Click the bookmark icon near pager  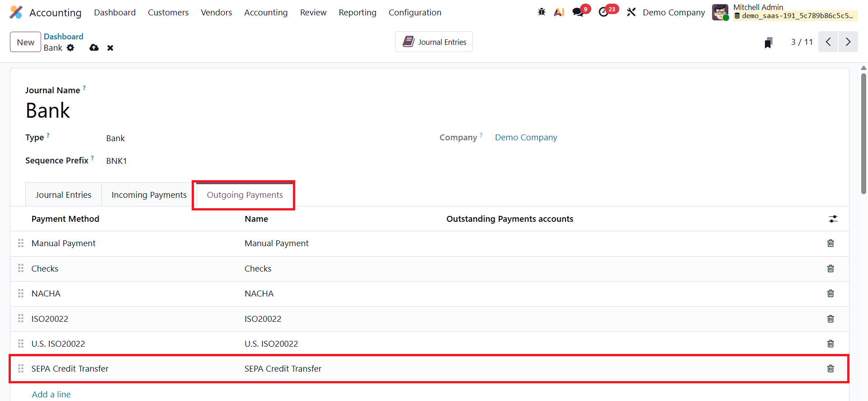click(768, 43)
